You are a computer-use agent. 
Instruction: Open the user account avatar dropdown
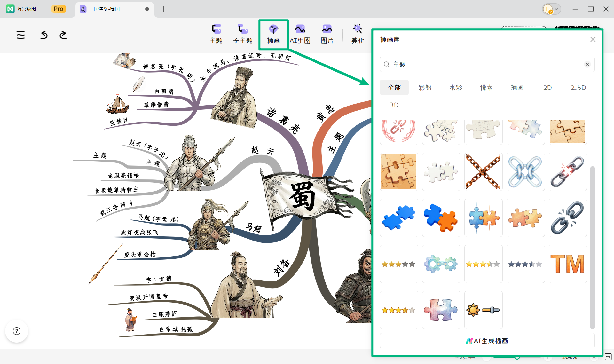point(551,9)
